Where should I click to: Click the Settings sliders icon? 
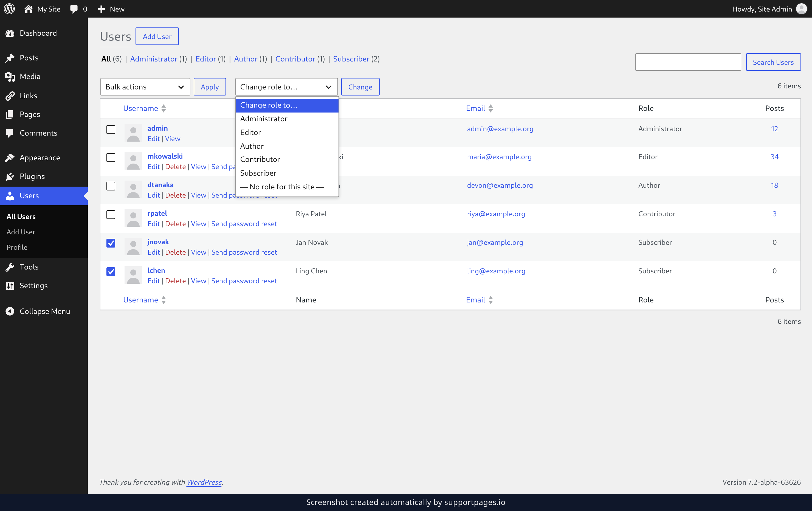pyautogui.click(x=10, y=286)
